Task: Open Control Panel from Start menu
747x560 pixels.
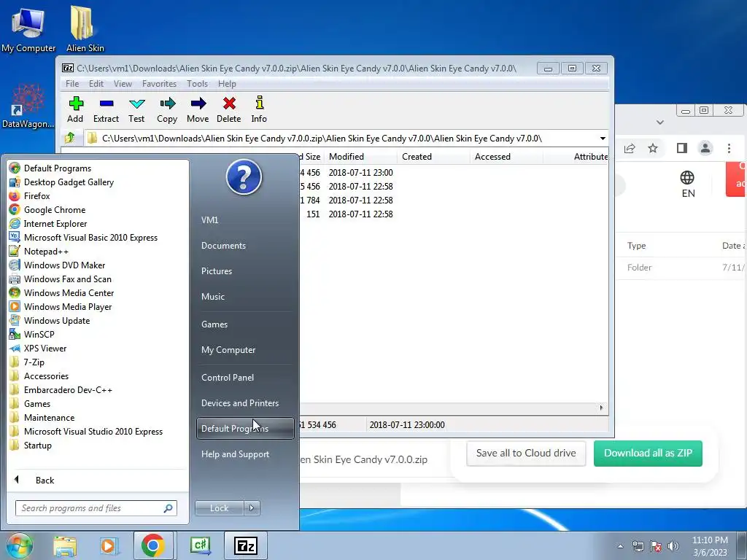Action: [228, 377]
